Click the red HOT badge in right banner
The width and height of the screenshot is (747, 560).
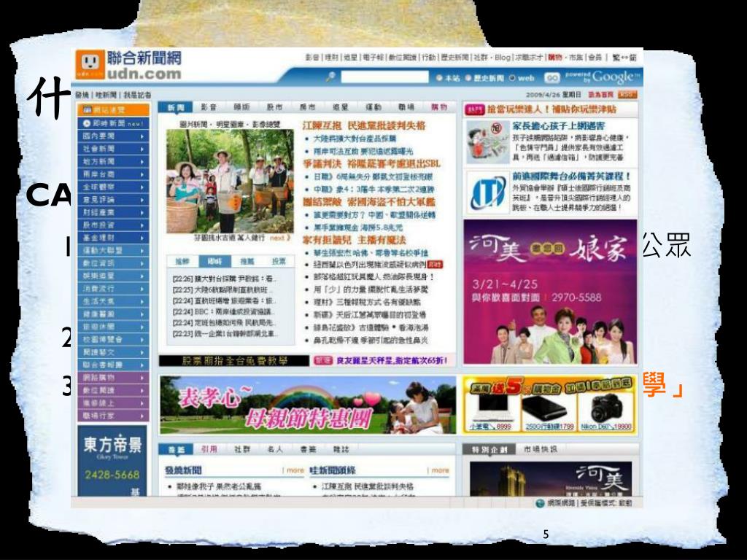(x=474, y=109)
